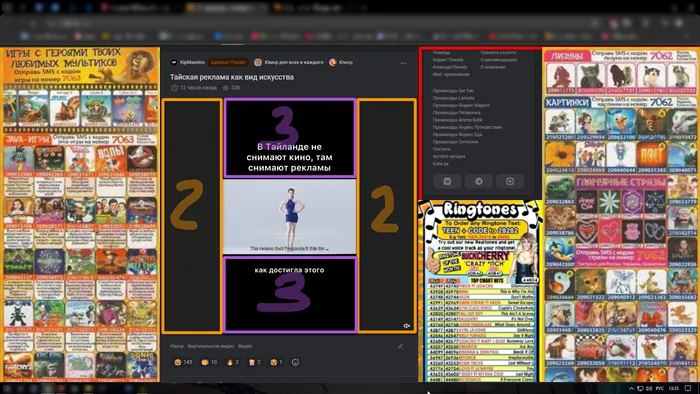700x394 pixels.
Task: Open the add-reaction smiley picker
Action: click(x=295, y=362)
